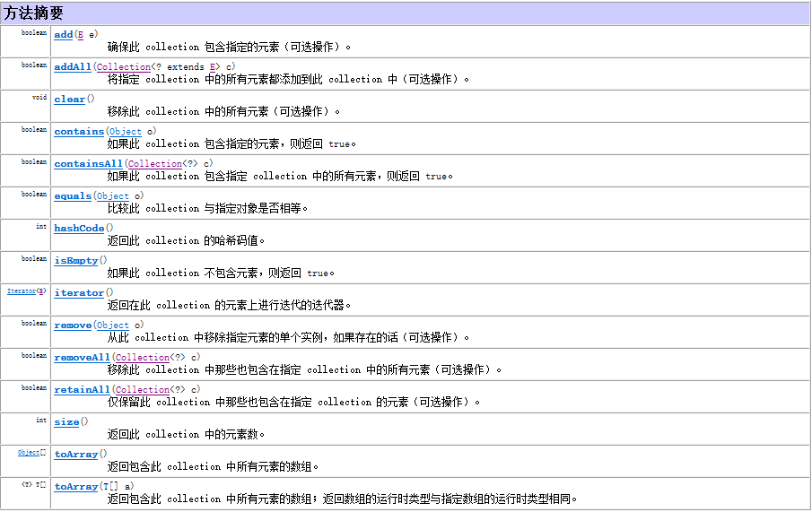The width and height of the screenshot is (812, 512).
Task: Open the containsAll method link
Action: coord(88,163)
